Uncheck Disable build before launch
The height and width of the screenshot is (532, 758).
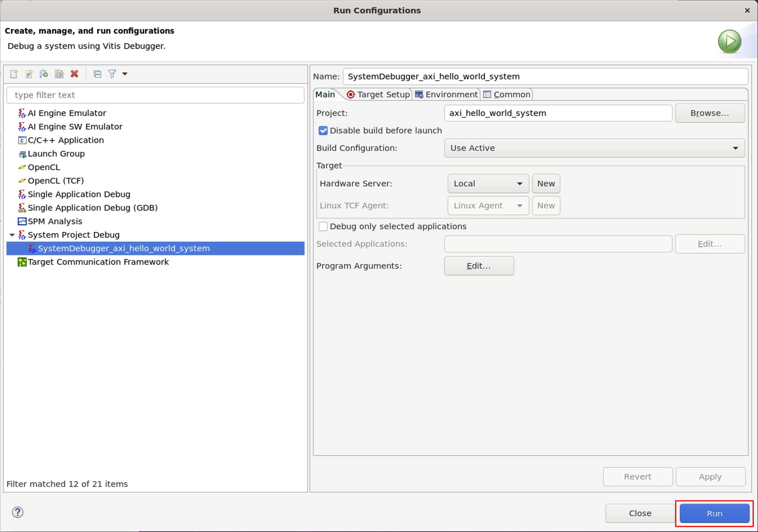[323, 131]
